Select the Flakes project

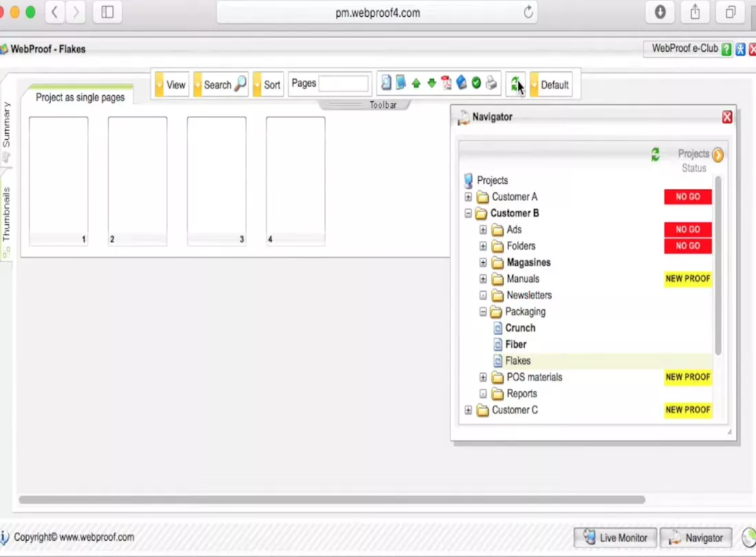pyautogui.click(x=518, y=361)
